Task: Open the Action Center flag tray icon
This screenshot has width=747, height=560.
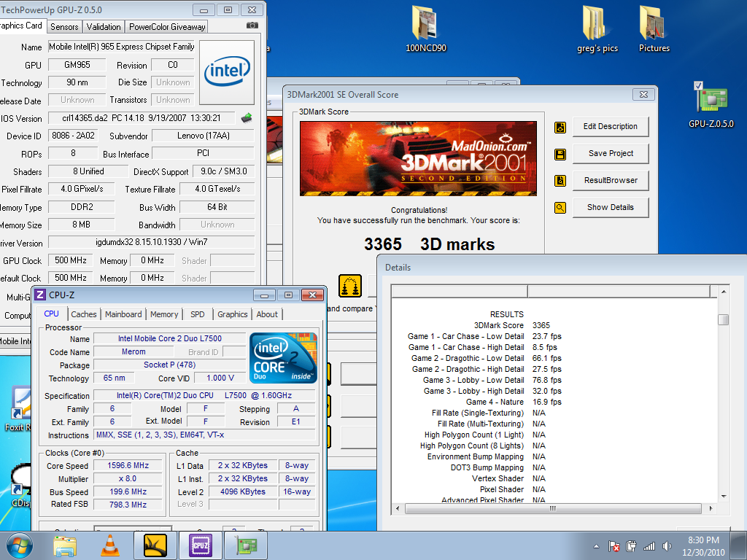Action: pos(614,546)
